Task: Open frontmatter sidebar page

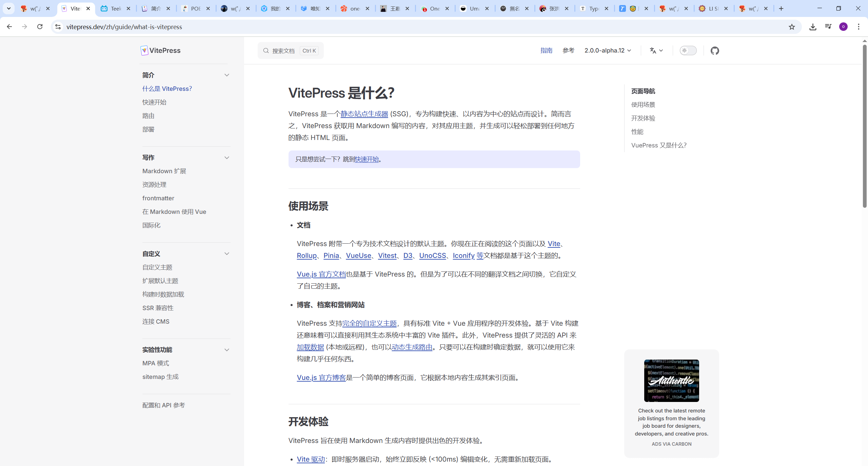Action: [x=158, y=198]
